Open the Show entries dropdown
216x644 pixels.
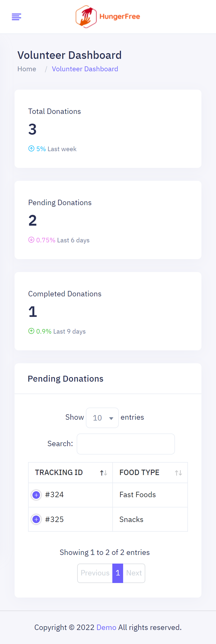pos(102,418)
